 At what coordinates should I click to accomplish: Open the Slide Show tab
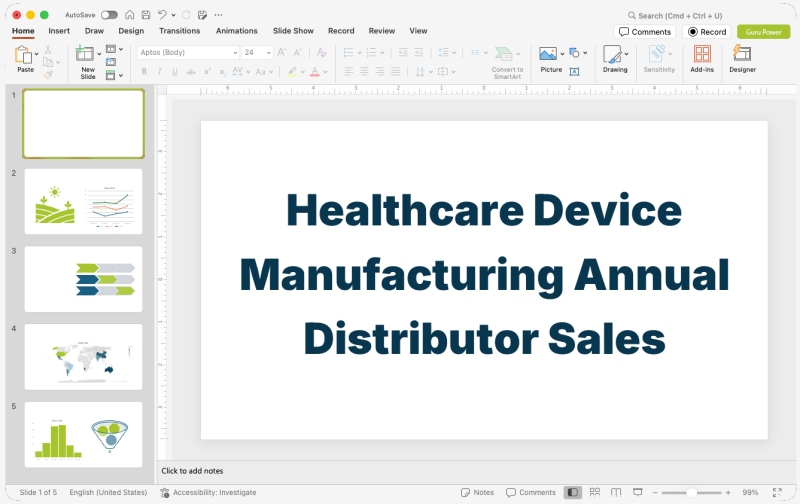pos(293,31)
